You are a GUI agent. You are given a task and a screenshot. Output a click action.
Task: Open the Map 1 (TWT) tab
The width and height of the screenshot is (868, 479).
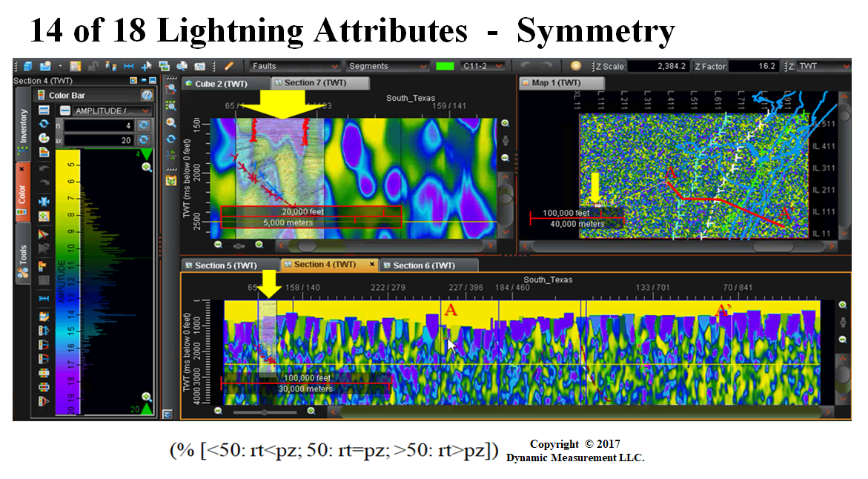[x=561, y=82]
